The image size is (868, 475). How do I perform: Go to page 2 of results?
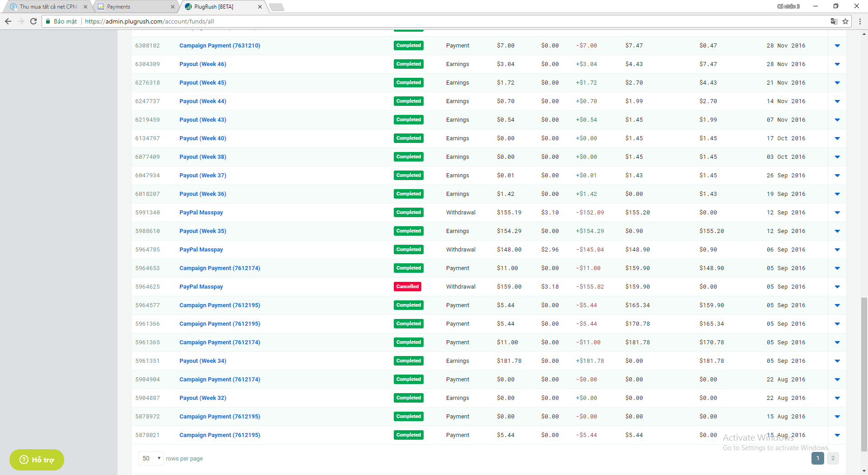tap(833, 458)
